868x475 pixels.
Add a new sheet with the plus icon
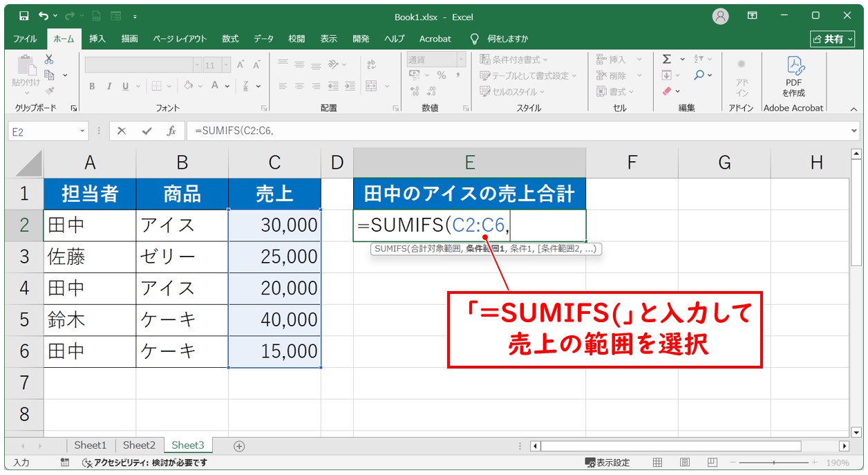point(239,446)
